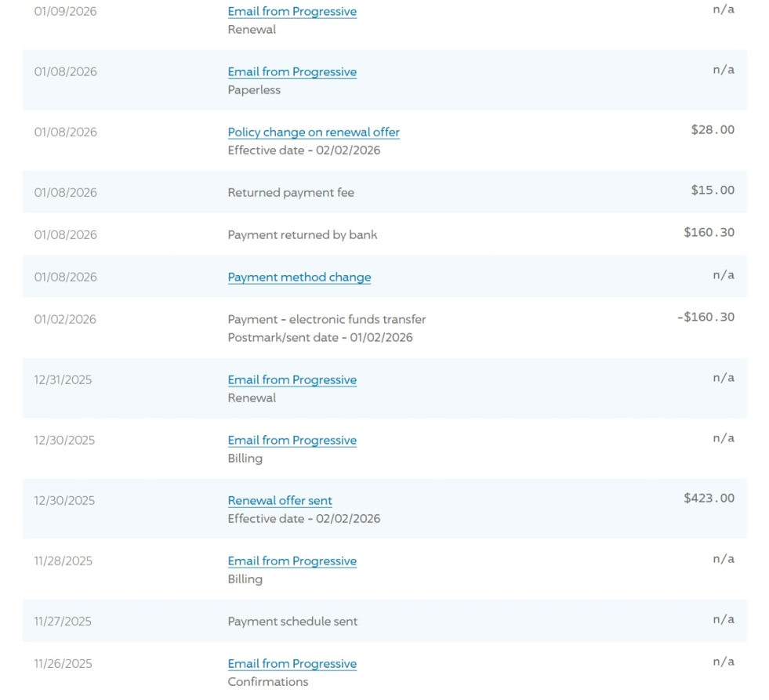Viewport: 769px width, 700px height.
Task: Click the 01/02/2026 date cell
Action: coord(65,320)
